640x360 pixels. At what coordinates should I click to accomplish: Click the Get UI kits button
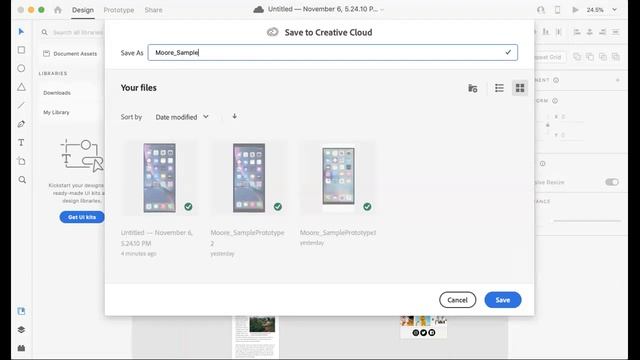82,217
